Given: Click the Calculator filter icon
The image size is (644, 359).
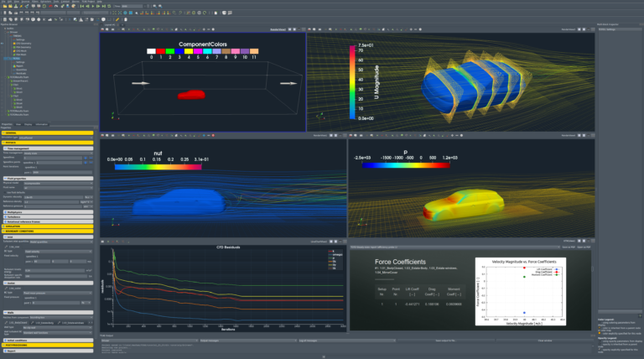Looking at the screenshot, I should coord(4,19).
